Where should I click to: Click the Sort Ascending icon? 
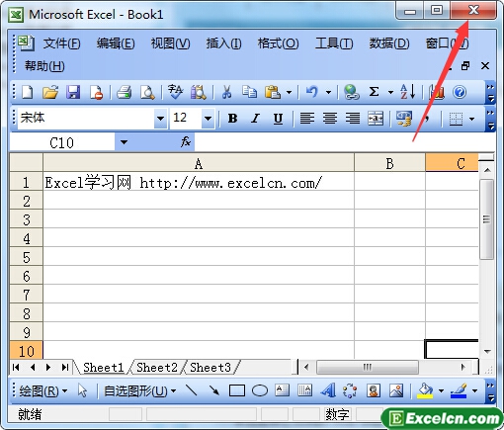(407, 92)
